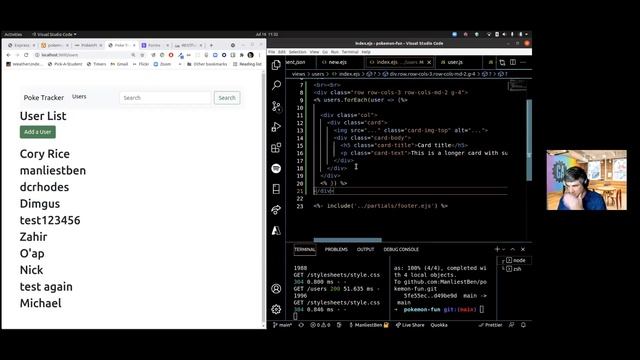Open the terminal launch profile dropdown arrow
640x360 pixels.
504,249
